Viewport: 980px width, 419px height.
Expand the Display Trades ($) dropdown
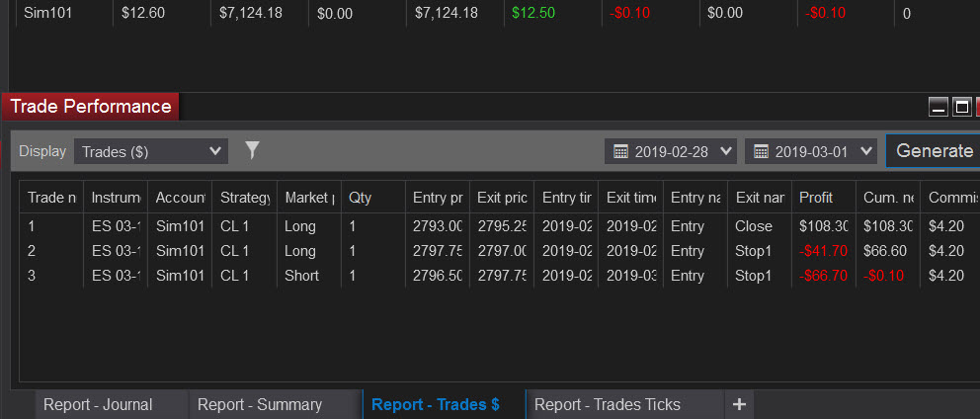[151, 151]
